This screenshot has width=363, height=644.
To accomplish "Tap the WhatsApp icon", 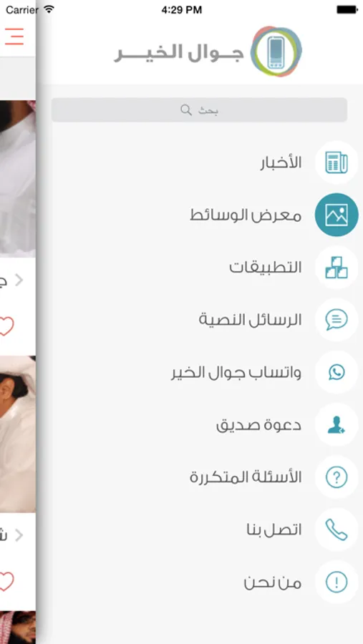I will 337,372.
